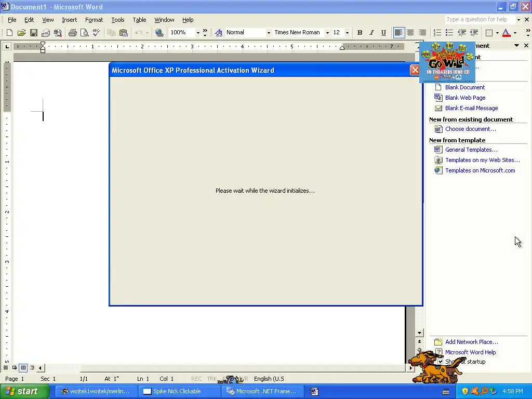The width and height of the screenshot is (532, 399).
Task: Click Blank E-mail Message link
Action: click(x=471, y=108)
